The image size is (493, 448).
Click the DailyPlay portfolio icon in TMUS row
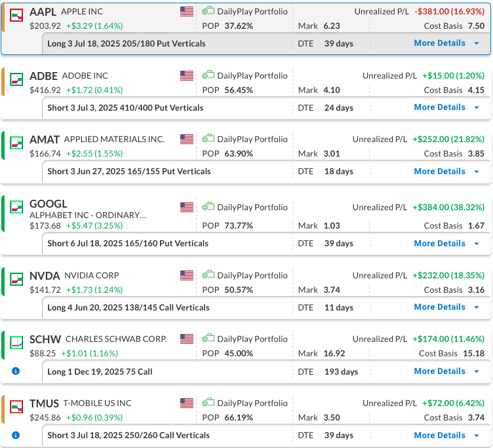[208, 402]
